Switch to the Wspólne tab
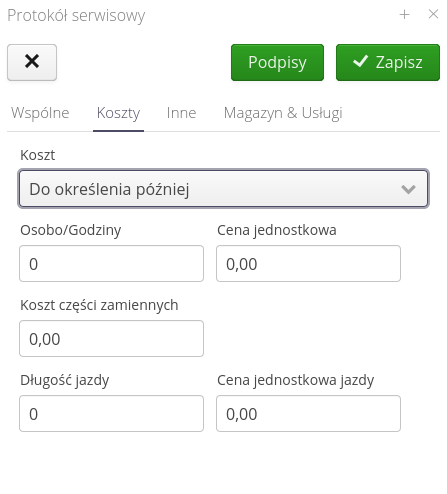 pos(40,113)
